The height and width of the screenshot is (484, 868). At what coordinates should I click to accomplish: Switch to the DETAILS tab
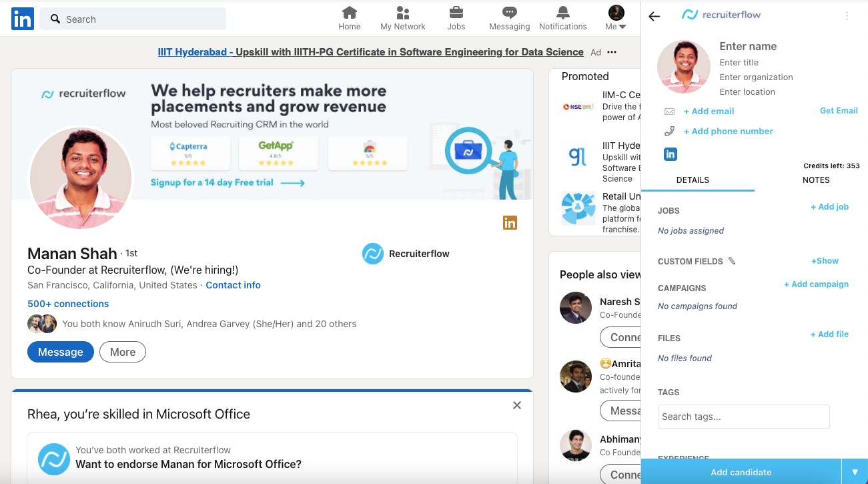pyautogui.click(x=693, y=180)
